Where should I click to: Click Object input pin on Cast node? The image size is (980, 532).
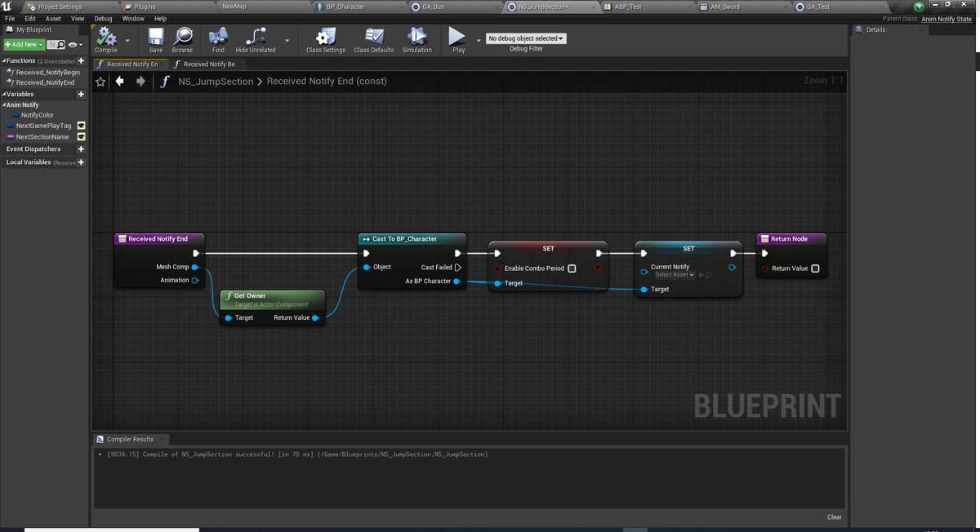tap(366, 268)
